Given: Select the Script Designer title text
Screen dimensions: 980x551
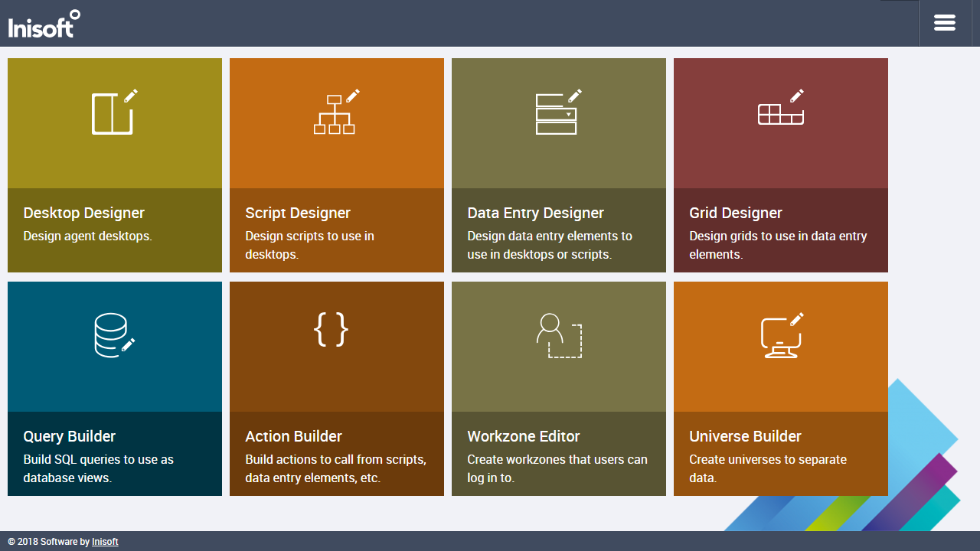Looking at the screenshot, I should coord(298,213).
